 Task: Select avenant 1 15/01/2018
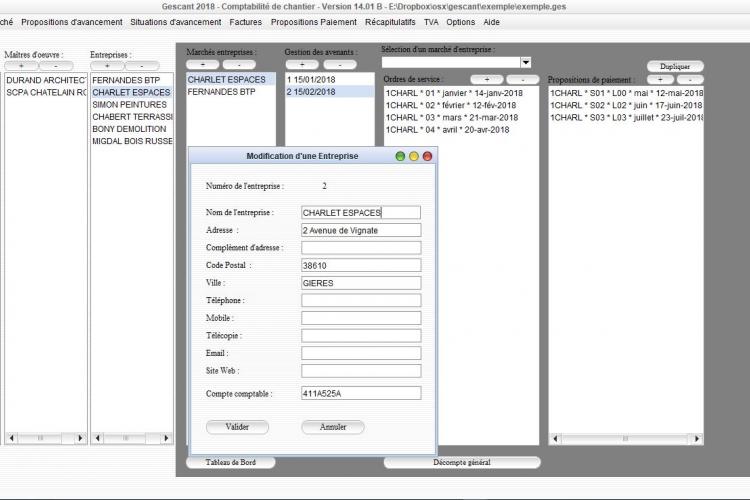[x=330, y=79]
